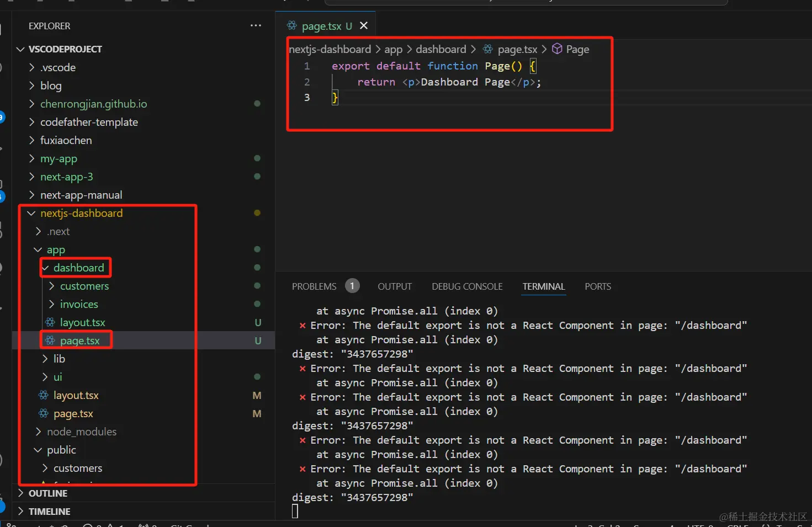Switch to the DEBUG CONSOLE tab

tap(467, 286)
